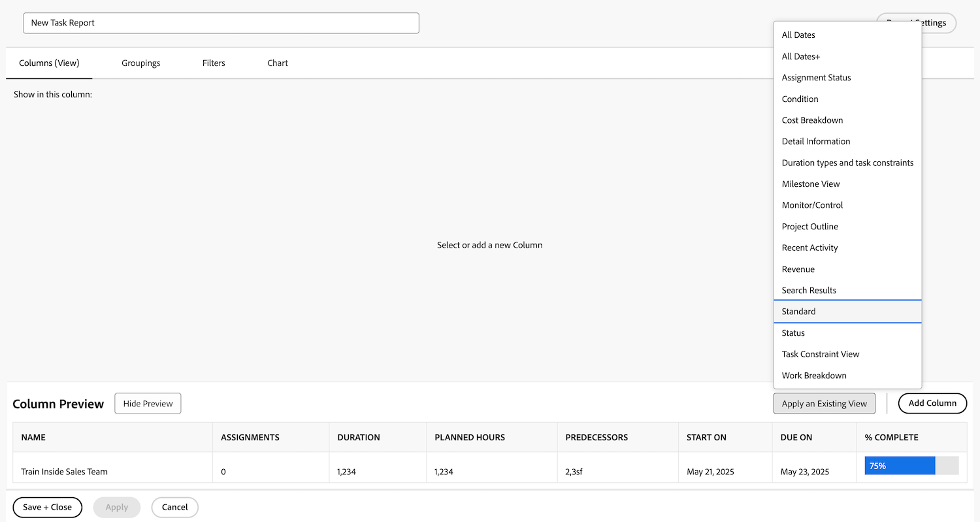Cancel the report changes
The width and height of the screenshot is (980, 522).
pyautogui.click(x=174, y=507)
